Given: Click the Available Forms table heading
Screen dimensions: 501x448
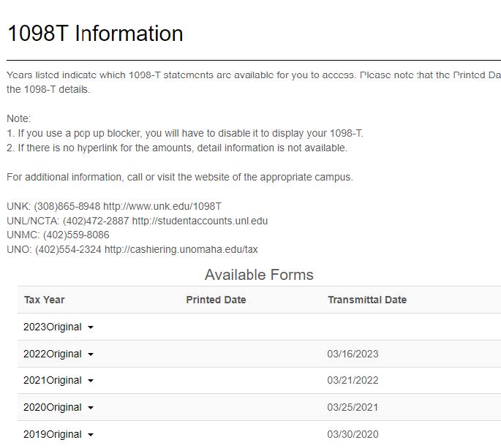Looking at the screenshot, I should tap(259, 275).
